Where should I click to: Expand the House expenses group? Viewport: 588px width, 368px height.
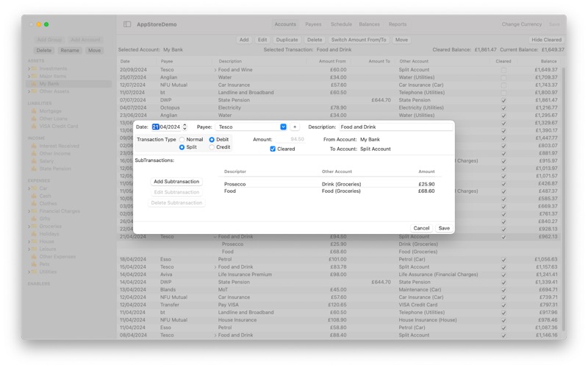pos(29,241)
